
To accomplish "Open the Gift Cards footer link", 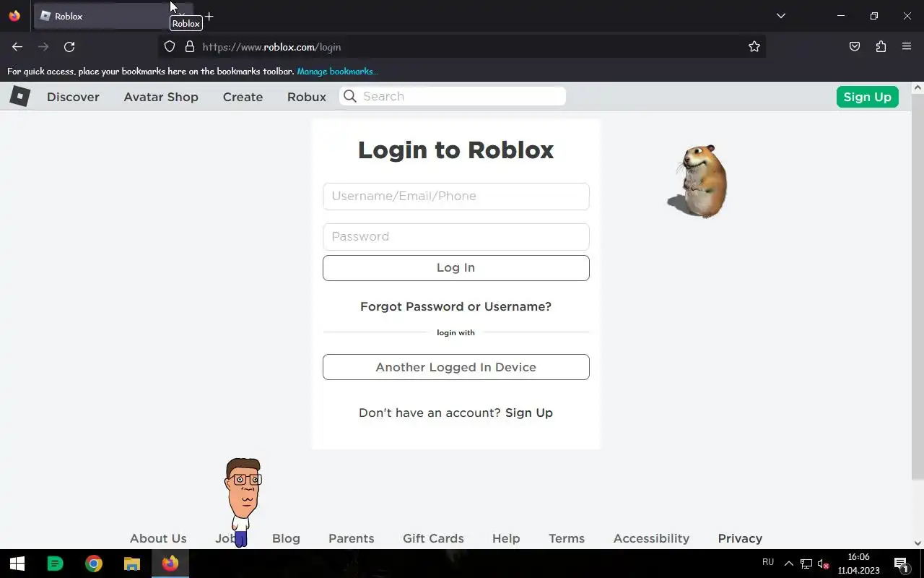I will click(x=433, y=538).
